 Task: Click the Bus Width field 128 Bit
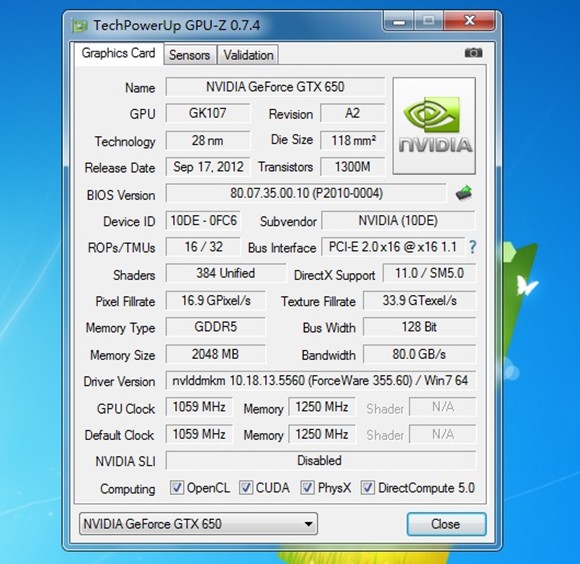pyautogui.click(x=419, y=327)
